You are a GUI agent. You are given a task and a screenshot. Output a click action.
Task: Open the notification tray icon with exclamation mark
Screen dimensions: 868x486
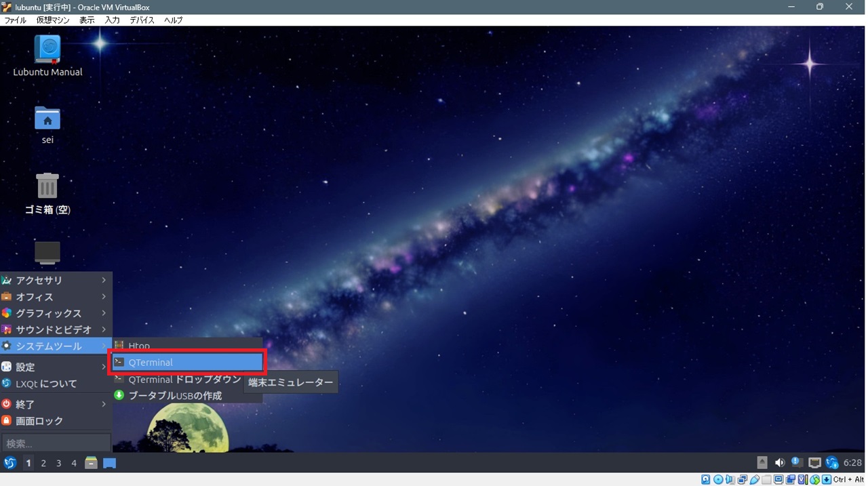click(x=797, y=462)
